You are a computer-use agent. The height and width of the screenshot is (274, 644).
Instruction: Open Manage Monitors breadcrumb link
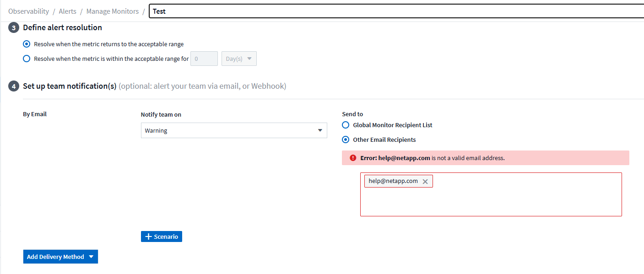pos(112,11)
